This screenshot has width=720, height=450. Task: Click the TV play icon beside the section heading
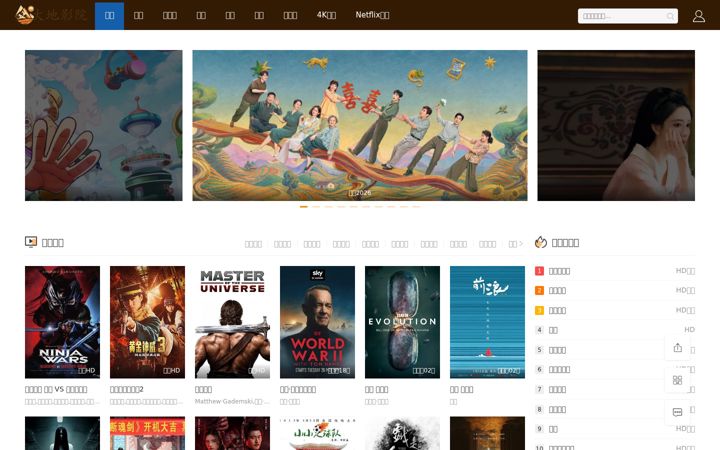click(x=31, y=242)
